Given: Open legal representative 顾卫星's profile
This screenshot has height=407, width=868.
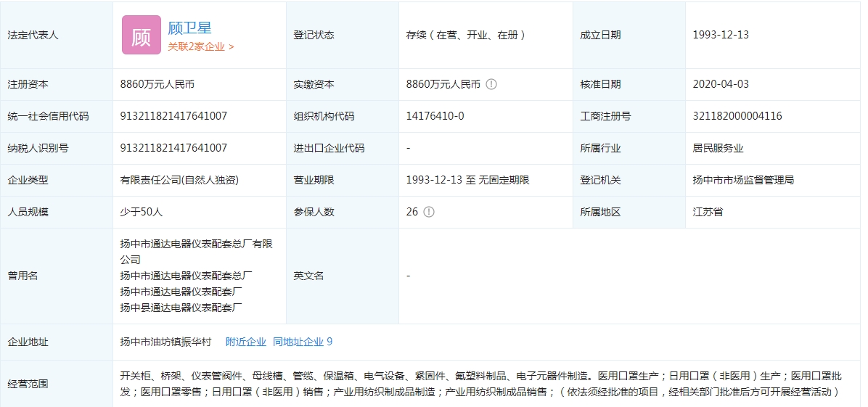Looking at the screenshot, I should click(189, 28).
